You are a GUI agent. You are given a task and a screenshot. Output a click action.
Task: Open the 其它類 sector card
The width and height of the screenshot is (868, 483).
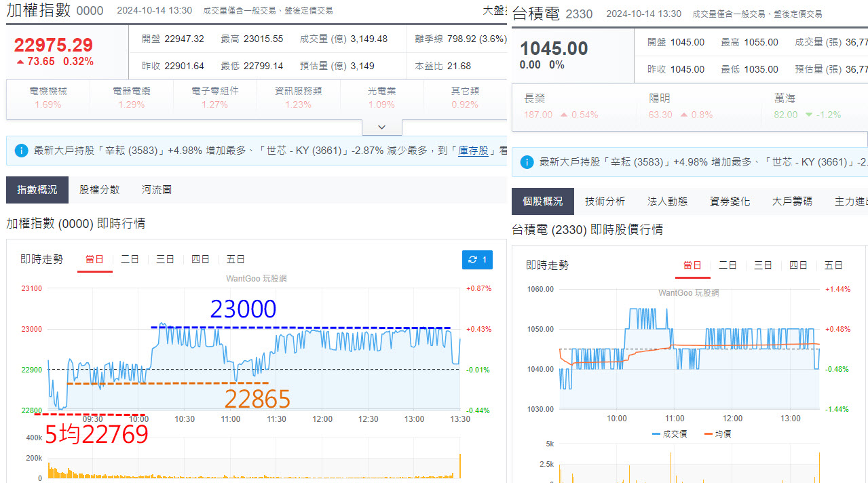[466, 98]
